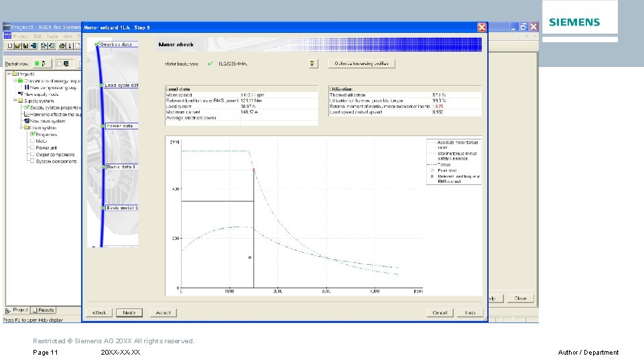Open the View menu
644x362 pixels.
[68, 36]
